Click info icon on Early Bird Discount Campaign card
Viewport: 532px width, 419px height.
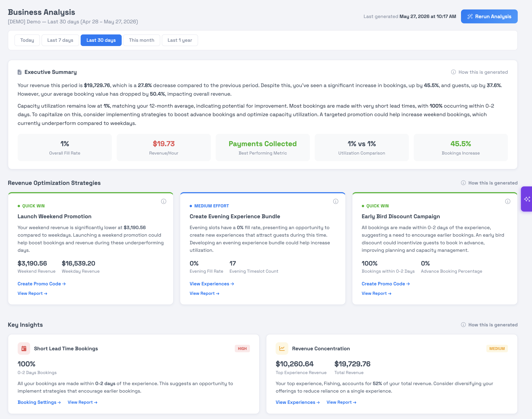pos(508,201)
